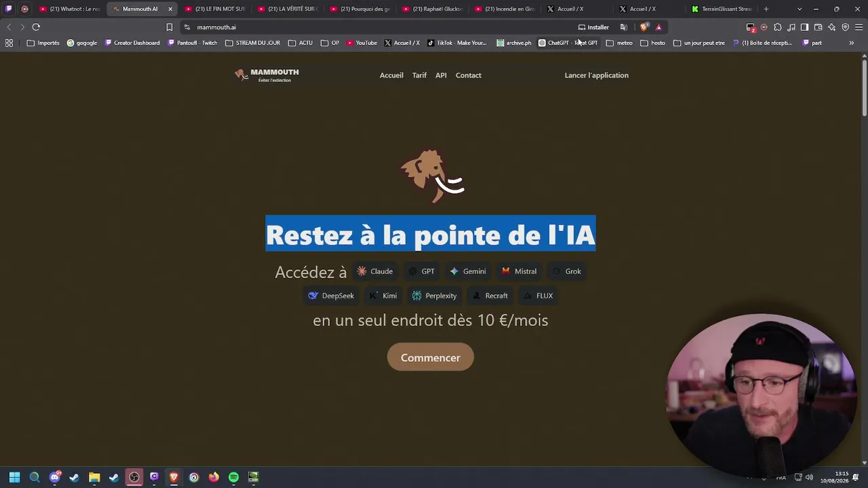Click the DeepSeek model chip
The height and width of the screenshot is (488, 868).
332,296
